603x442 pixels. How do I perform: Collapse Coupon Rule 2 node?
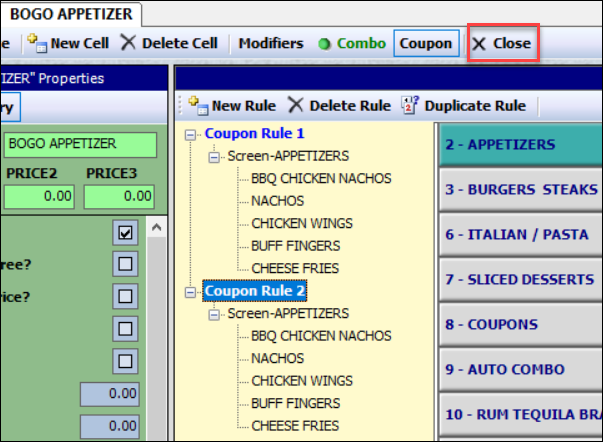pos(190,292)
